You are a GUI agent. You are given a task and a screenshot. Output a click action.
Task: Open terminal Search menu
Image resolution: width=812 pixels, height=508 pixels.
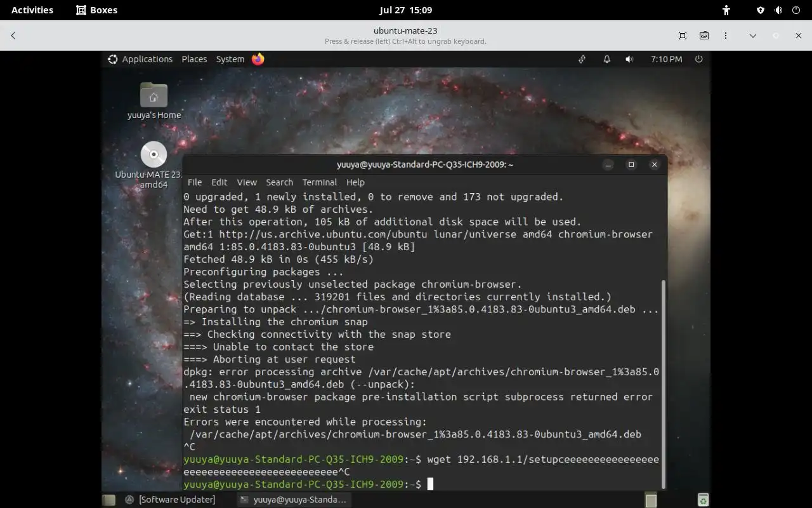(x=280, y=182)
